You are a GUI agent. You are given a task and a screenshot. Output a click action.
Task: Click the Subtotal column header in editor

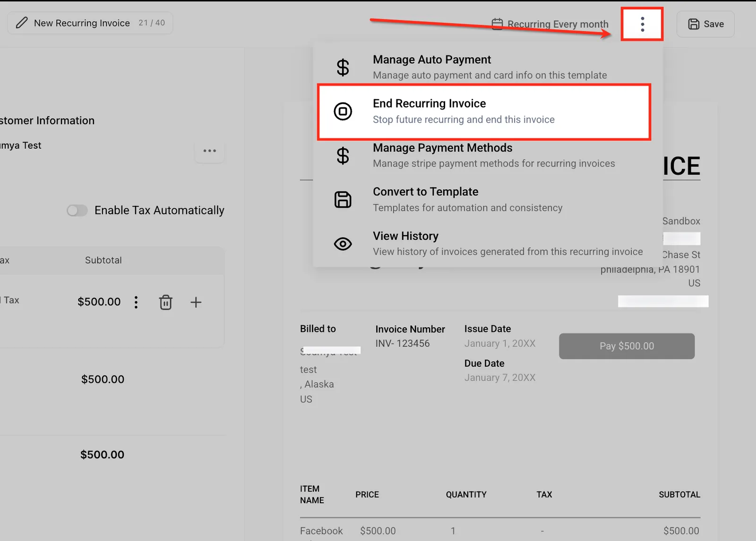pyautogui.click(x=103, y=260)
